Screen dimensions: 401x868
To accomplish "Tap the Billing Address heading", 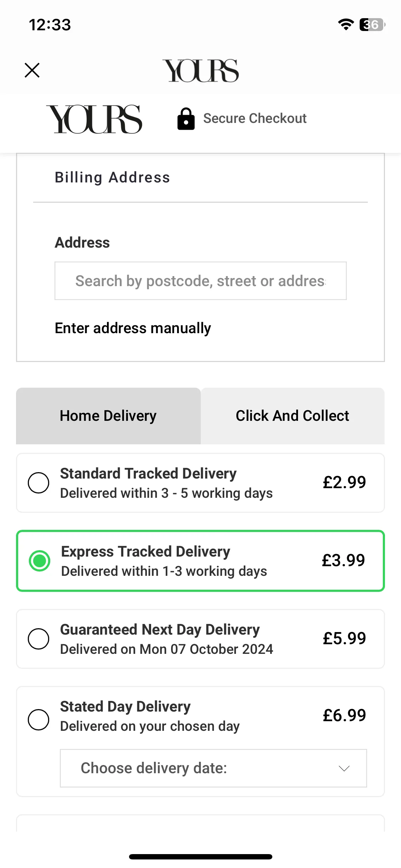I will 112,177.
